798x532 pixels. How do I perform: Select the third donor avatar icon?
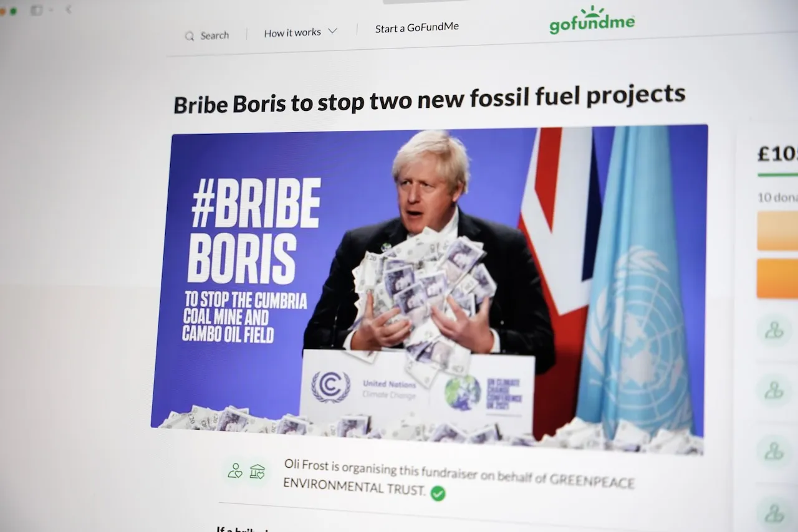pyautogui.click(x=774, y=450)
